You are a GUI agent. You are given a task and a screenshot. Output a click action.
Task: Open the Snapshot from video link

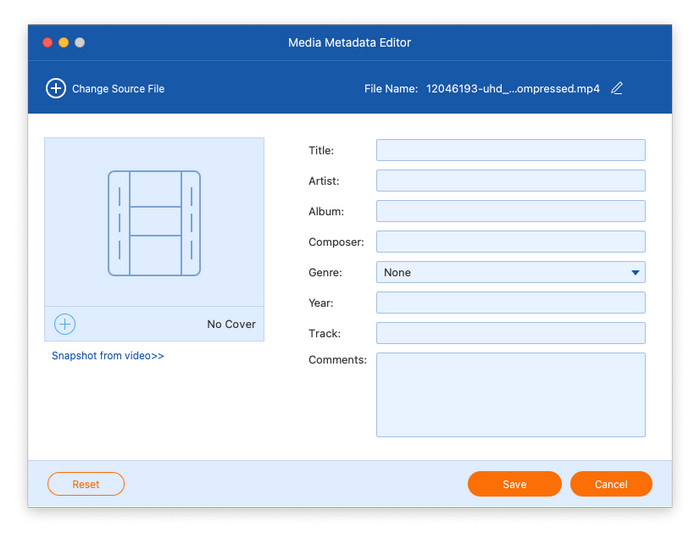[x=108, y=356]
